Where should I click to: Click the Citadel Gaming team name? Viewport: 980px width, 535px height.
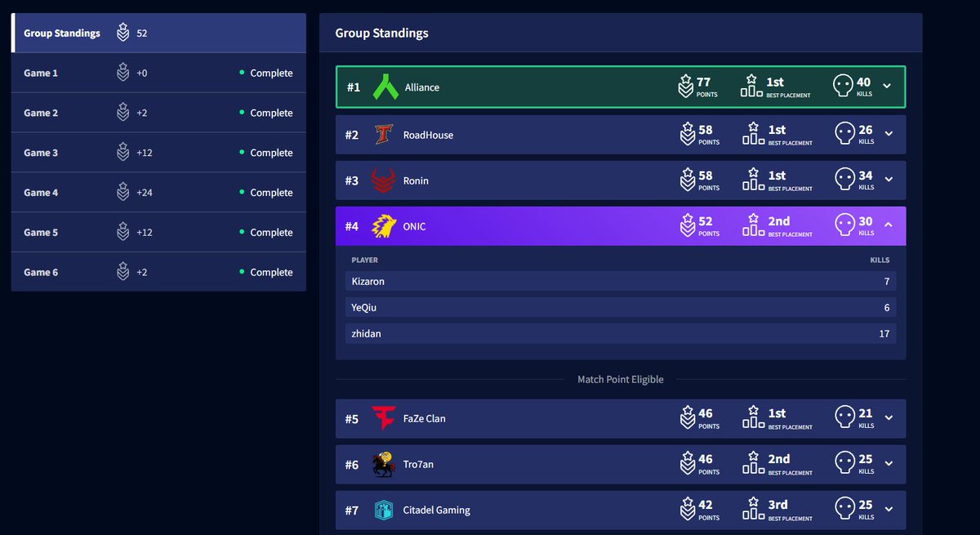pos(437,510)
